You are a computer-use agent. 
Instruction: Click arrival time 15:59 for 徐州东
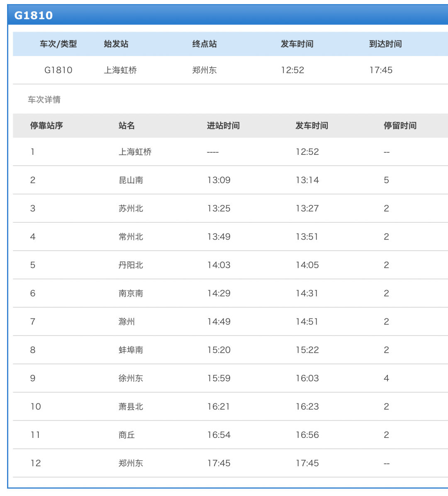click(x=219, y=378)
